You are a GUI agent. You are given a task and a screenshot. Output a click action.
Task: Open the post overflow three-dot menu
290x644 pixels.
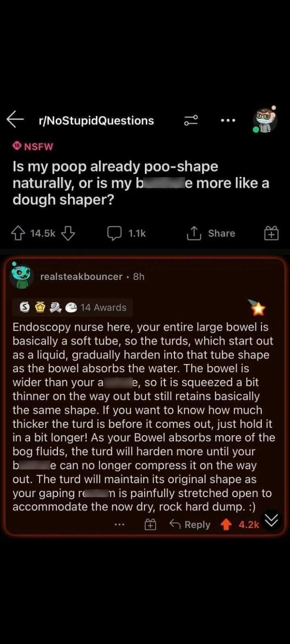(227, 120)
